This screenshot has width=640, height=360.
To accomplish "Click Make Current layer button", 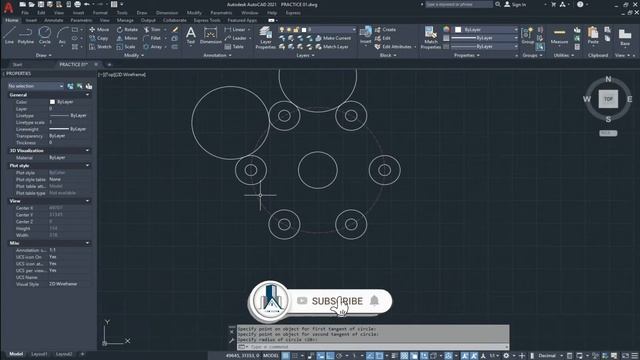I will click(333, 38).
